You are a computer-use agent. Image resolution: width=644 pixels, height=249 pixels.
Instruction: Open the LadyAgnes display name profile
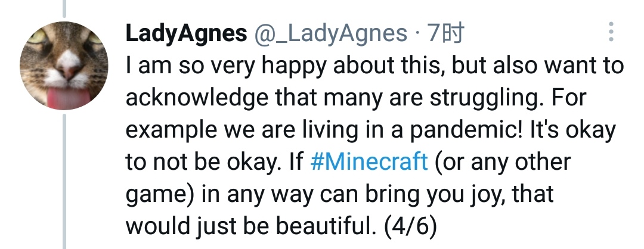(187, 33)
